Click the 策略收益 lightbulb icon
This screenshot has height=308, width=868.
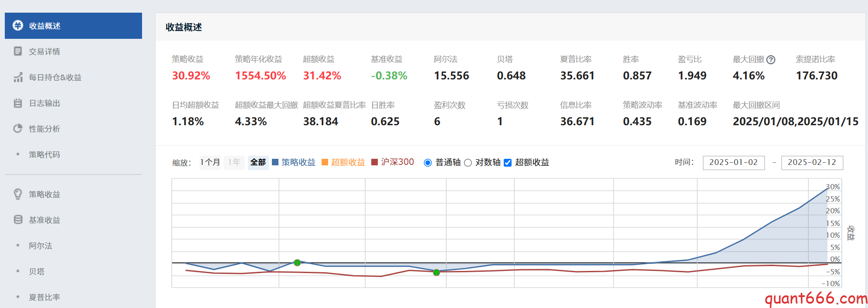(18, 194)
